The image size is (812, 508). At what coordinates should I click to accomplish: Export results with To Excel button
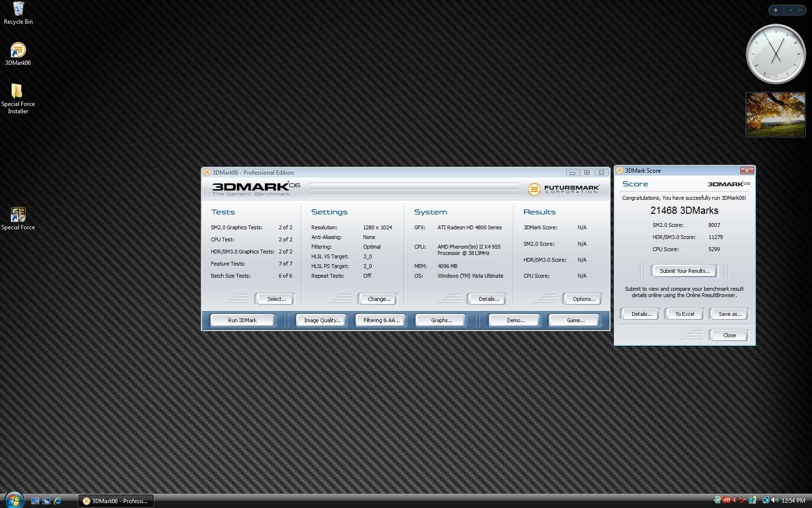click(684, 314)
